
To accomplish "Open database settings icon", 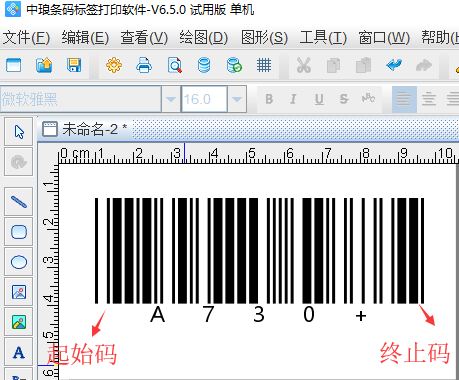I will [204, 65].
